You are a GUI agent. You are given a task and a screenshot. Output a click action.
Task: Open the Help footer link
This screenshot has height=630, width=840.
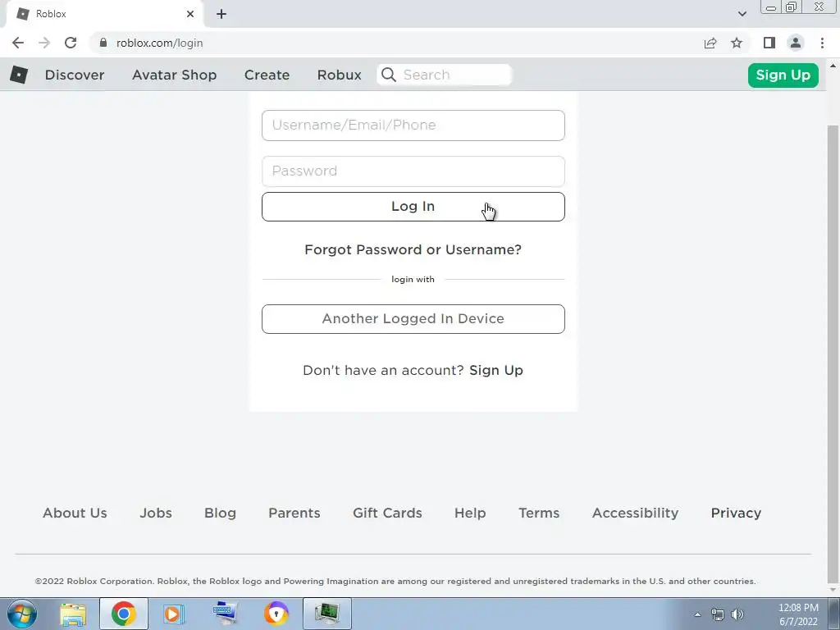[x=470, y=514]
